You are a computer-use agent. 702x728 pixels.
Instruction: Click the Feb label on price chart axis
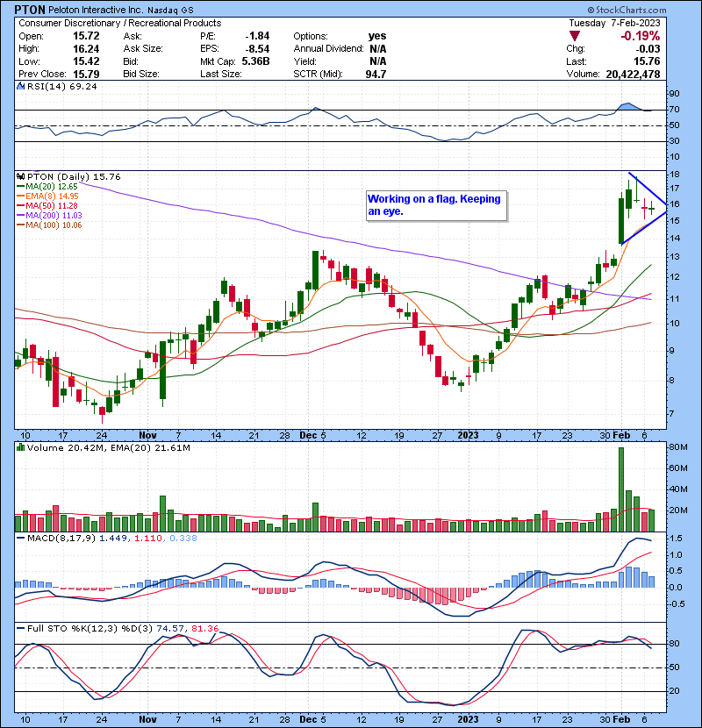click(x=621, y=436)
